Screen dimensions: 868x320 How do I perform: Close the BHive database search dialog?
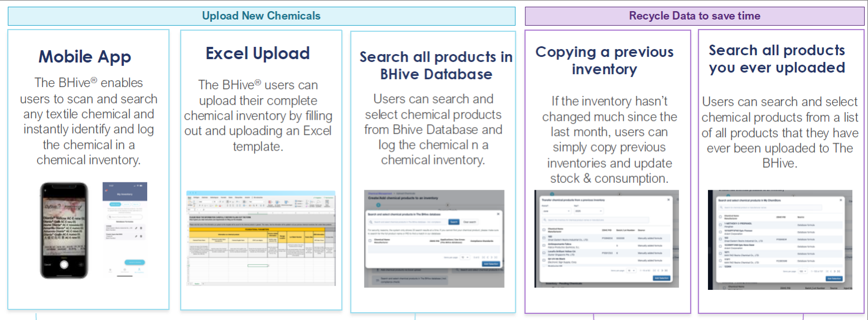pyautogui.click(x=498, y=214)
